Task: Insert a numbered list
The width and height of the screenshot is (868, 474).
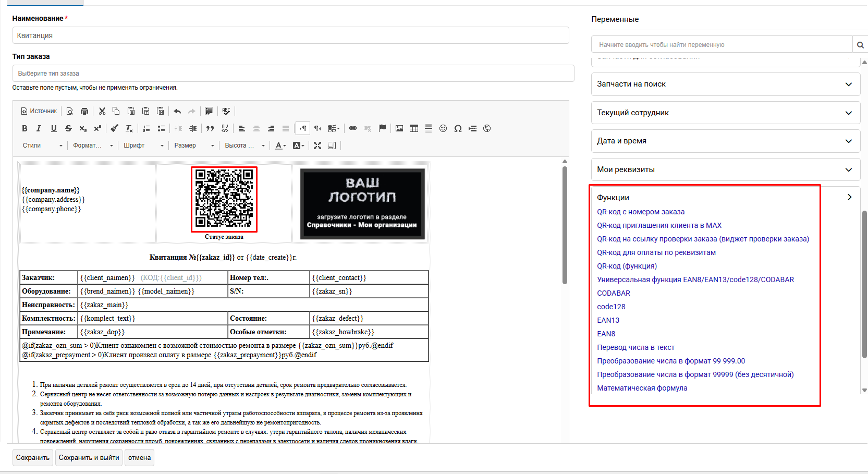Action: point(146,128)
